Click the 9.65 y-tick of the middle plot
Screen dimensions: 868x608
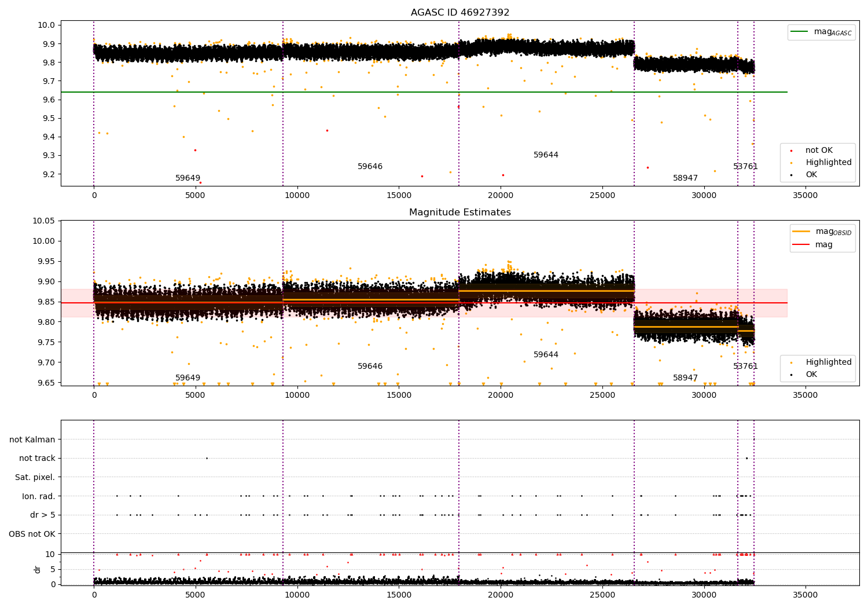point(47,383)
